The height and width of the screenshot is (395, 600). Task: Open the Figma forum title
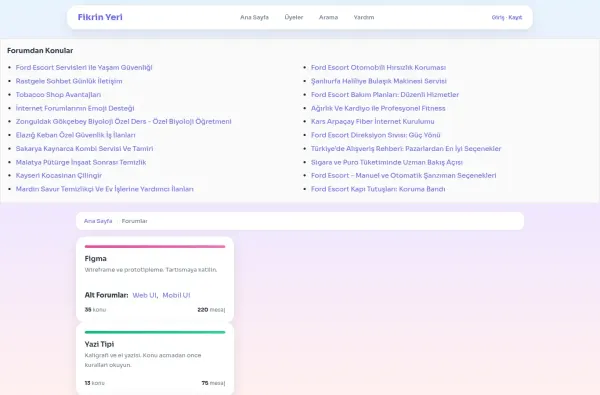(95, 259)
